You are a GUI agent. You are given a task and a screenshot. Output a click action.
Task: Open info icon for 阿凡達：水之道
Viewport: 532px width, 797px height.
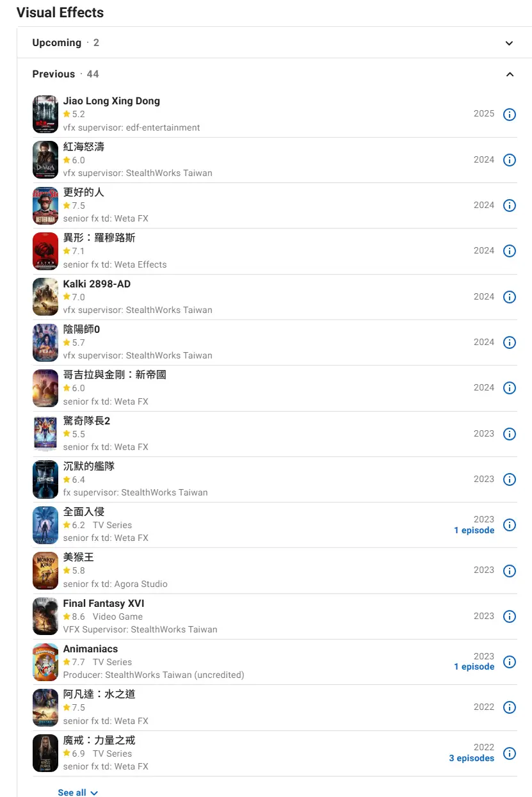[510, 707]
